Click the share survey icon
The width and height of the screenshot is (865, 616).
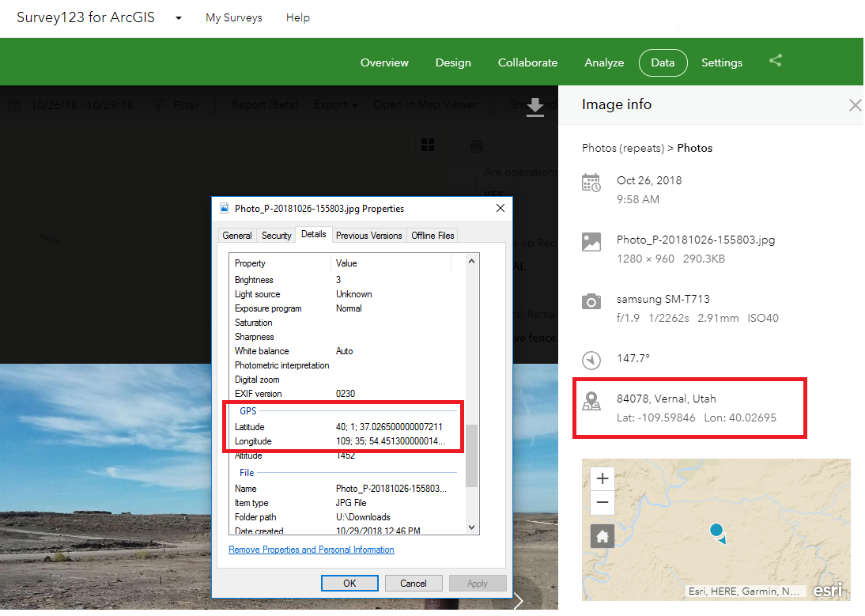point(776,60)
